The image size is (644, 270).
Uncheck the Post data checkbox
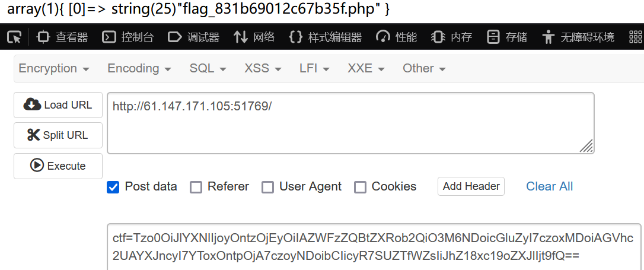click(x=113, y=187)
